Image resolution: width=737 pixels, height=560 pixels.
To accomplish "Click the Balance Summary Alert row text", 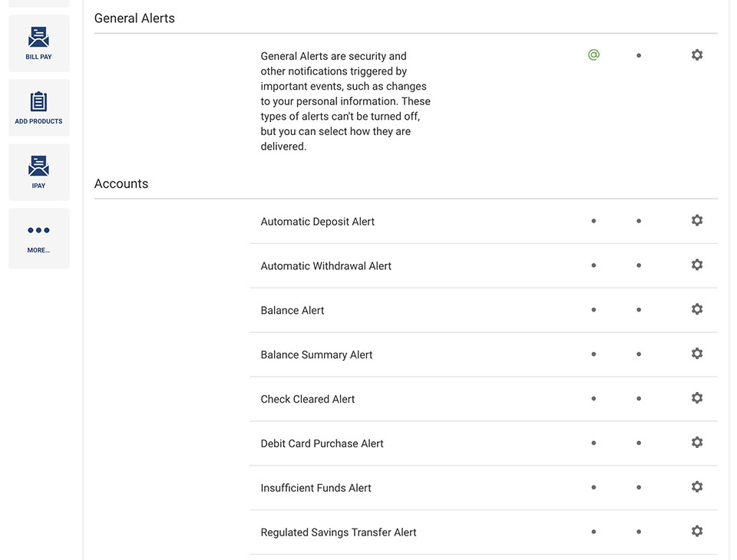I will [316, 354].
